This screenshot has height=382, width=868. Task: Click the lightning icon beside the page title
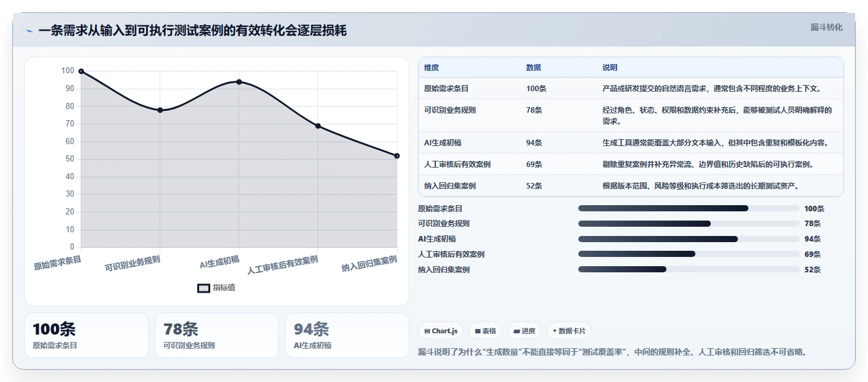29,31
